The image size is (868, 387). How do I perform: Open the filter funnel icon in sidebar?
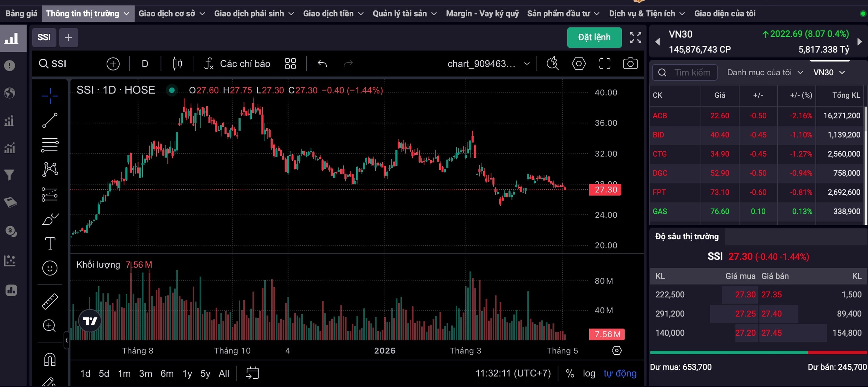coord(9,175)
